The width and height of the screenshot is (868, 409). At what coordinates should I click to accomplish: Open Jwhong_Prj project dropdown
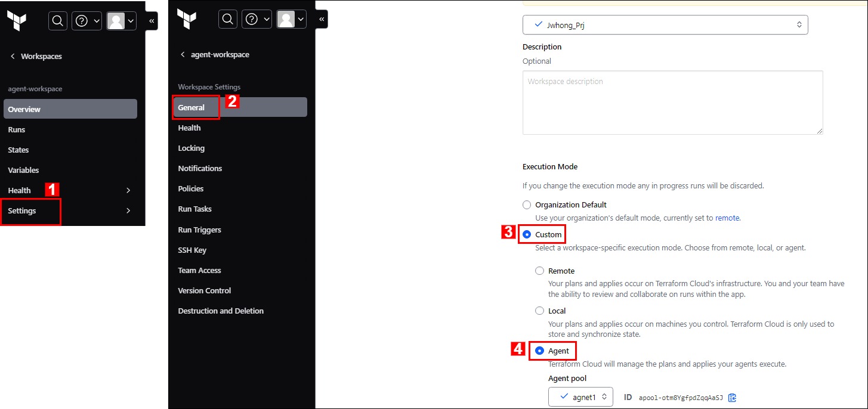point(665,25)
